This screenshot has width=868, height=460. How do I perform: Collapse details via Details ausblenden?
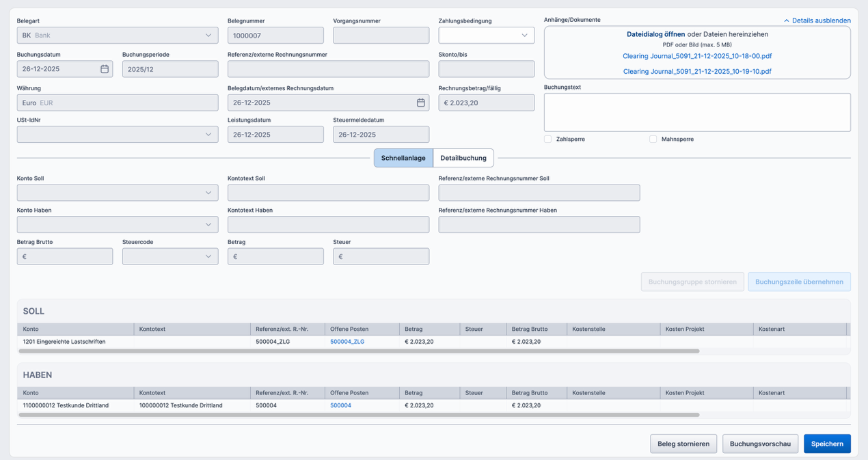(x=817, y=21)
